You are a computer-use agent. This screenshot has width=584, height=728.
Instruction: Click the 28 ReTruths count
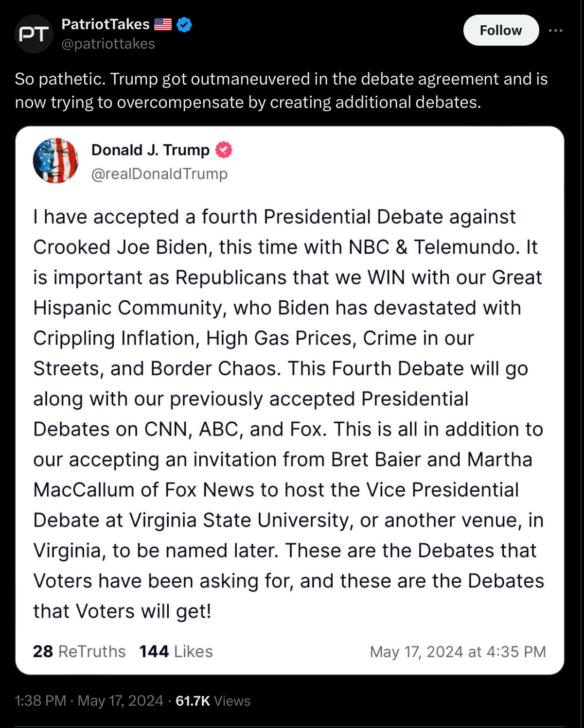(x=79, y=651)
